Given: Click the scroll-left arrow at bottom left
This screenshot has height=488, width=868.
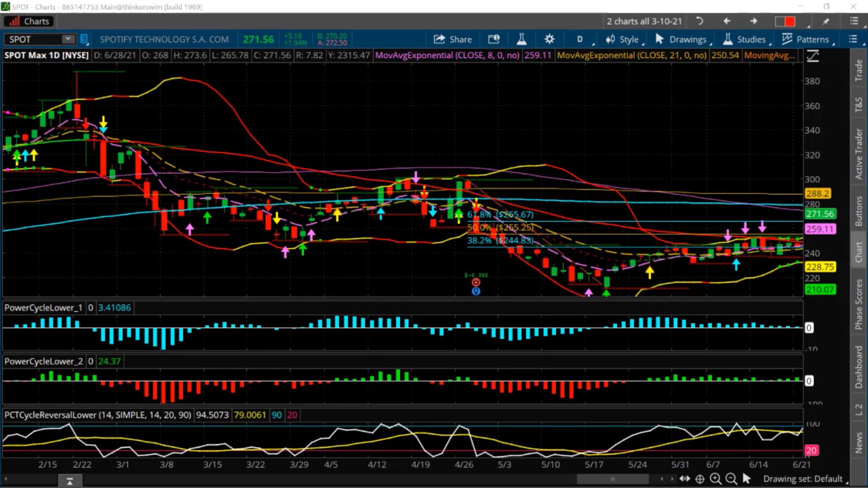Looking at the screenshot, I should pos(6,479).
